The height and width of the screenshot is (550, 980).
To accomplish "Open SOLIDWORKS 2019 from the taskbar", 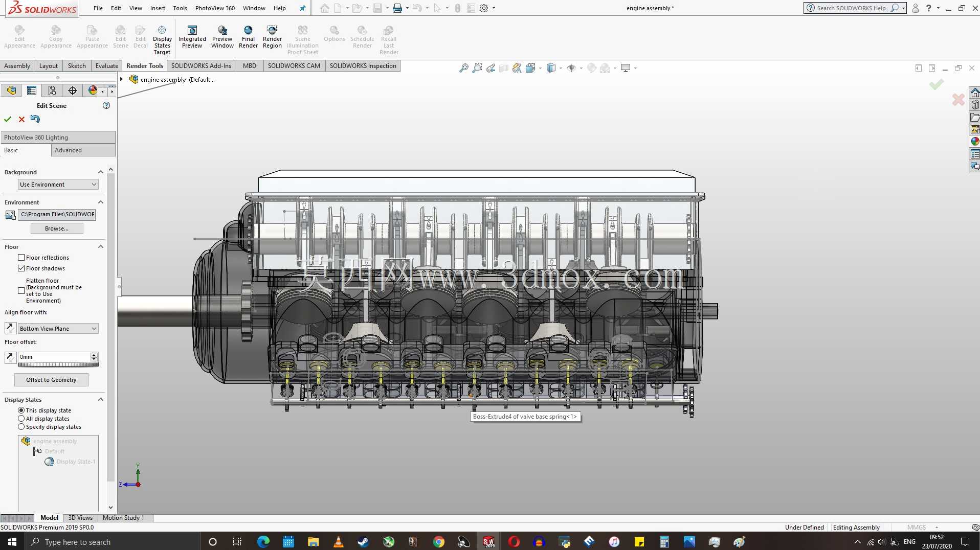I will [488, 542].
